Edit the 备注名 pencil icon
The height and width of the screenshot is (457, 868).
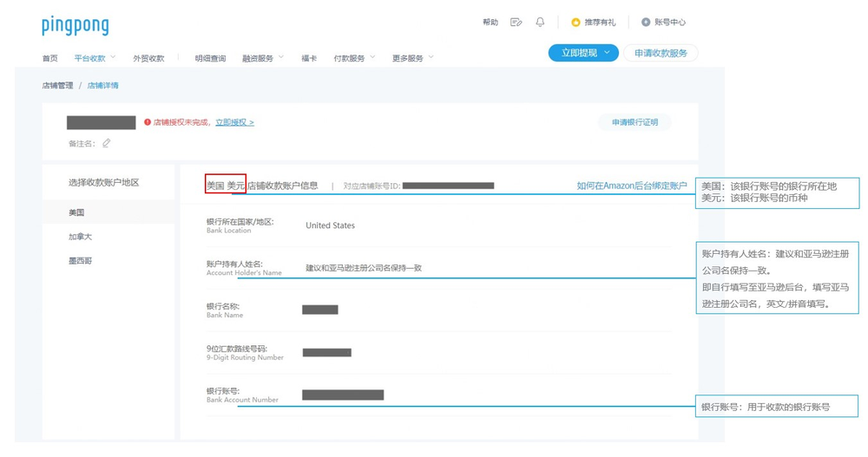pyautogui.click(x=107, y=143)
